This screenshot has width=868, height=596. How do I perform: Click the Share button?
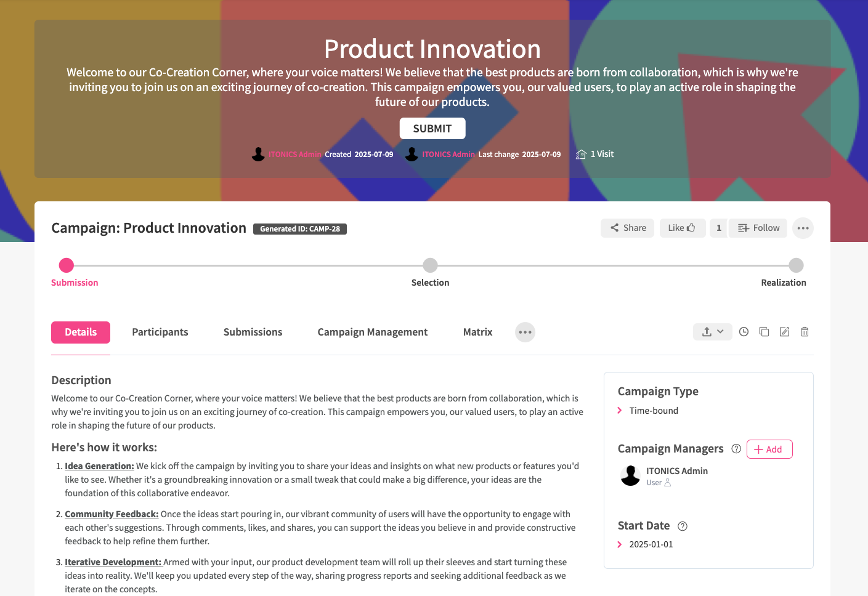tap(628, 228)
